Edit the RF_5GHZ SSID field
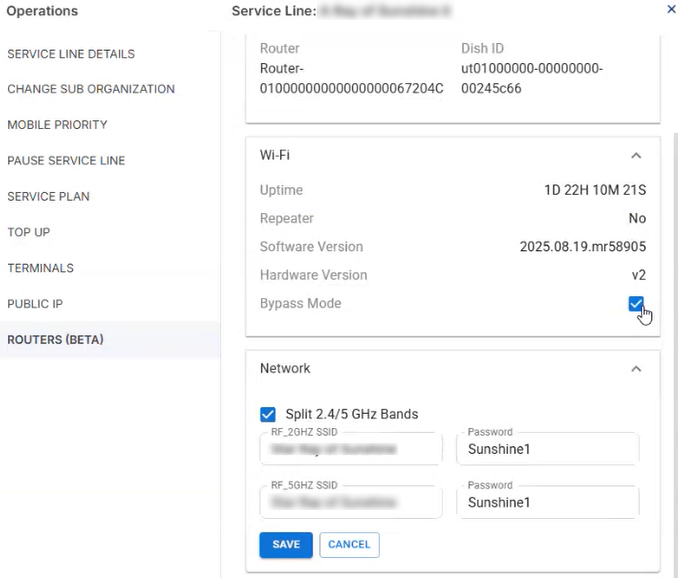This screenshot has width=681, height=578. 350,503
